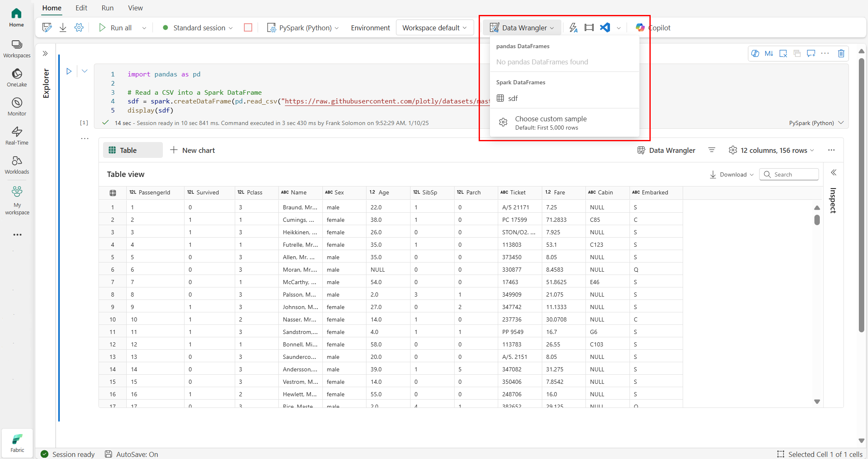Collapse the Explorer side panel
This screenshot has width=868, height=459.
(x=45, y=53)
